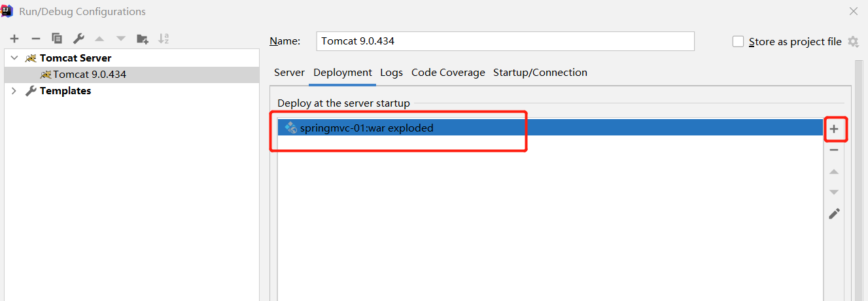The image size is (868, 301).
Task: Click the right-side vertical scrollbar
Action: click(858, 180)
